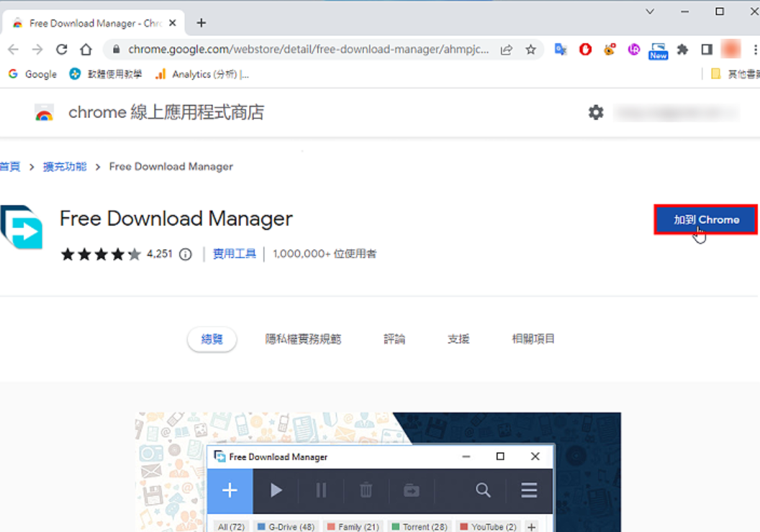Click the FDM preview screenshot image
The image size is (760, 532).
378,472
